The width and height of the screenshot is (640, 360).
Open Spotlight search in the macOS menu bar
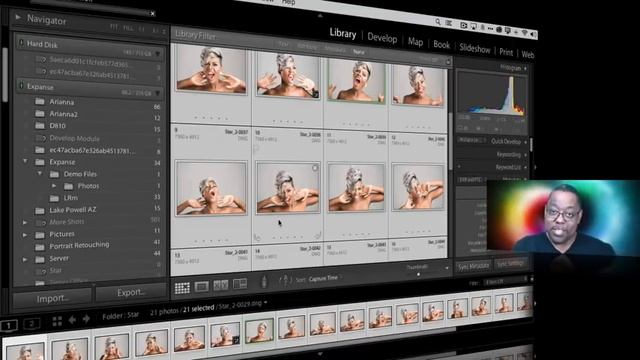click(x=438, y=22)
